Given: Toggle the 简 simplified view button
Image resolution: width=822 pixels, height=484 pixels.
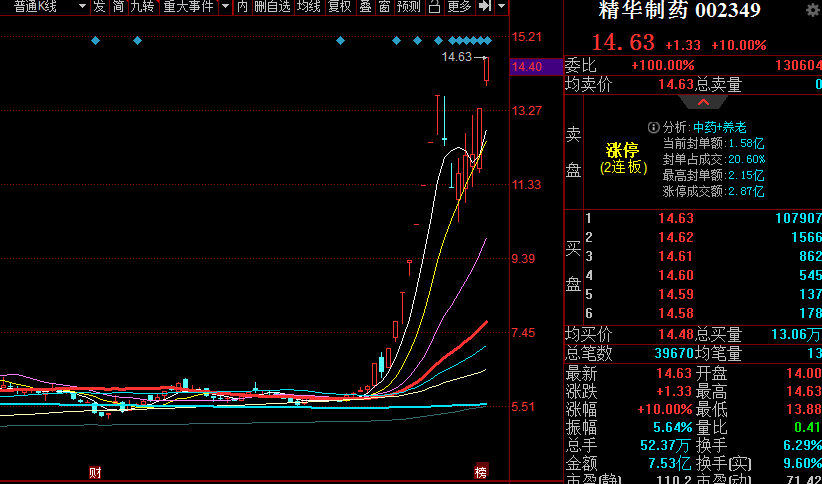Looking at the screenshot, I should [118, 7].
